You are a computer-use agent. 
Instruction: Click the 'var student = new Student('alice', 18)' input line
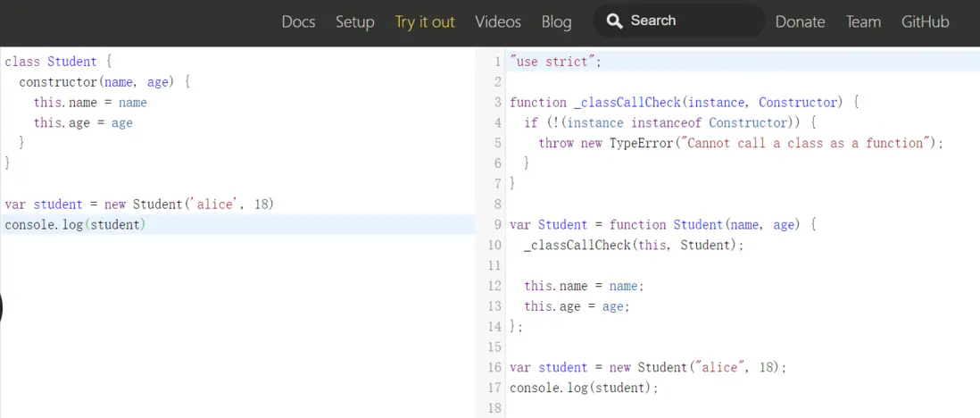click(x=139, y=205)
